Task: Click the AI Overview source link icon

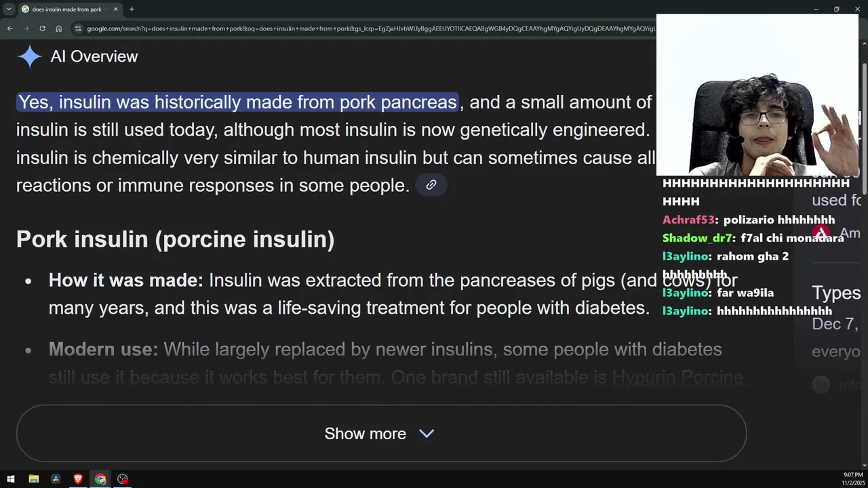Action: [431, 185]
